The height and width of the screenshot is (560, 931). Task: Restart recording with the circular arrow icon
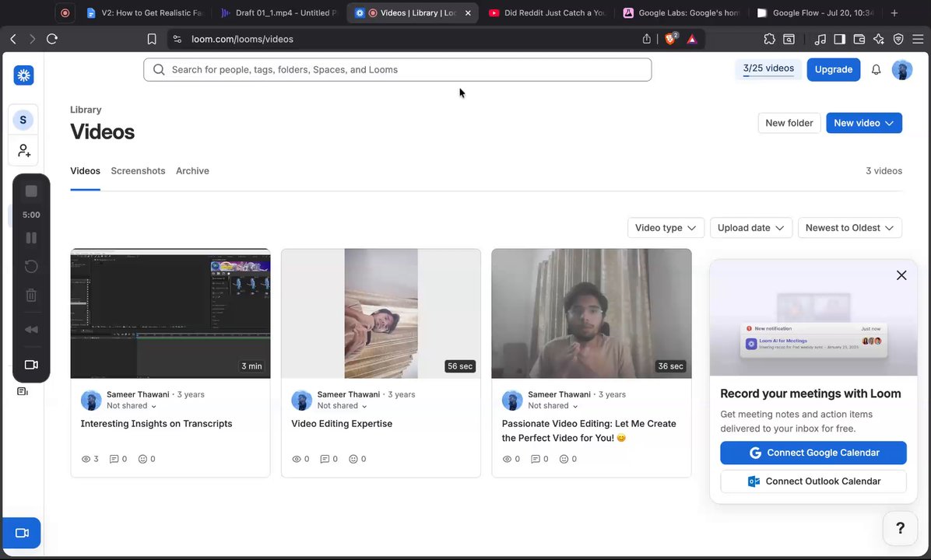(x=31, y=266)
